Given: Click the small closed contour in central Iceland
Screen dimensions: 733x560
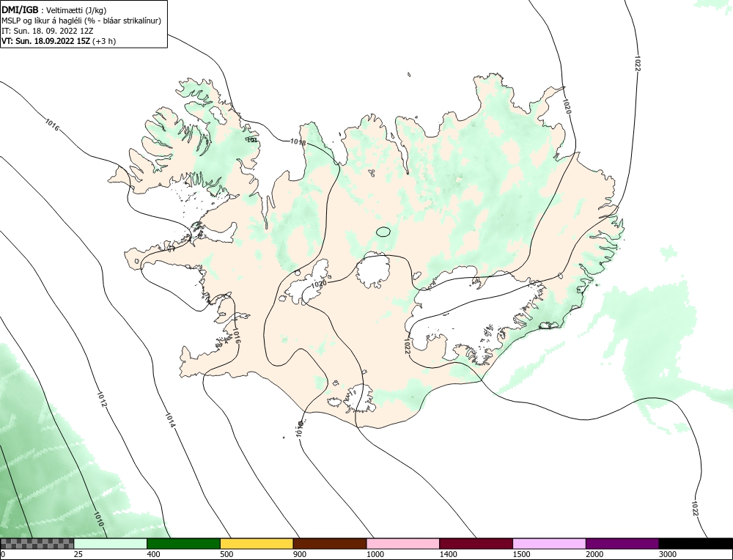Looking at the screenshot, I should (383, 232).
